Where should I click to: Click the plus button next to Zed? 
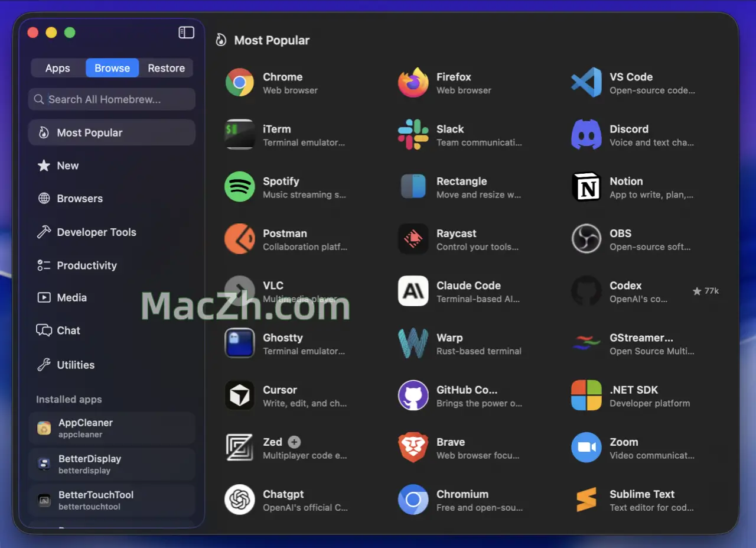(294, 442)
